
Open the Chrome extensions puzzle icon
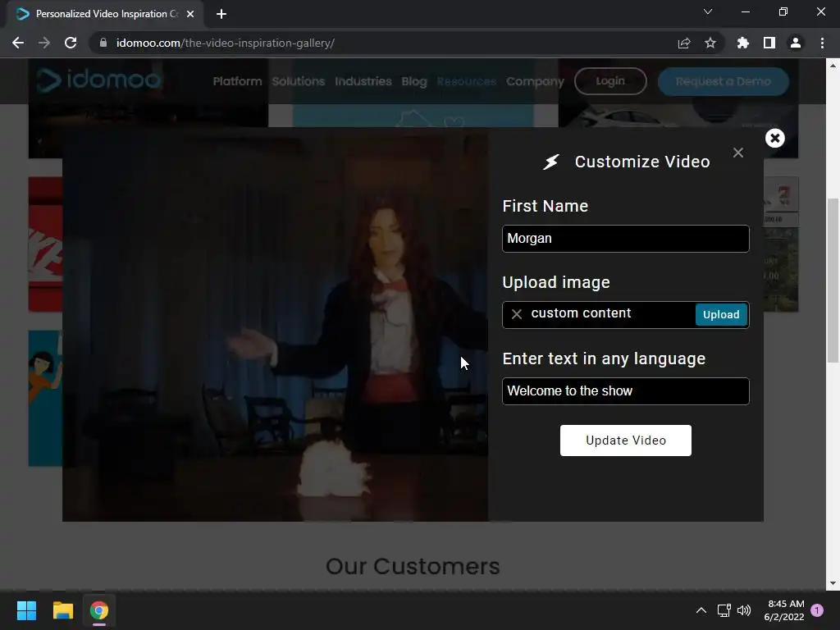[x=743, y=43]
